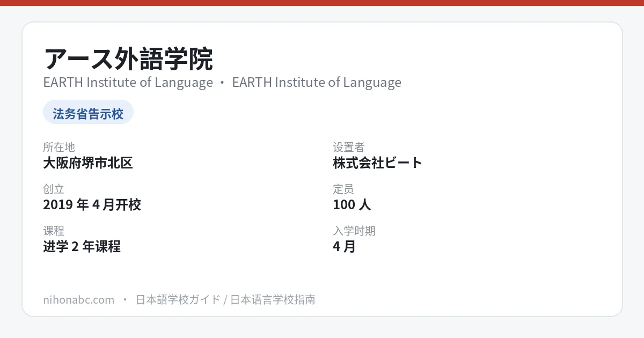
Task: Click the footer text 日本語学校ガイド / 日本语言学校指南
Action: click(225, 300)
